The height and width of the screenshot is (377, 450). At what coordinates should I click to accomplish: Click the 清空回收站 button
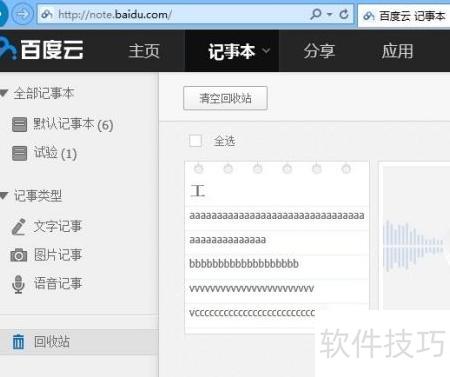tap(225, 98)
